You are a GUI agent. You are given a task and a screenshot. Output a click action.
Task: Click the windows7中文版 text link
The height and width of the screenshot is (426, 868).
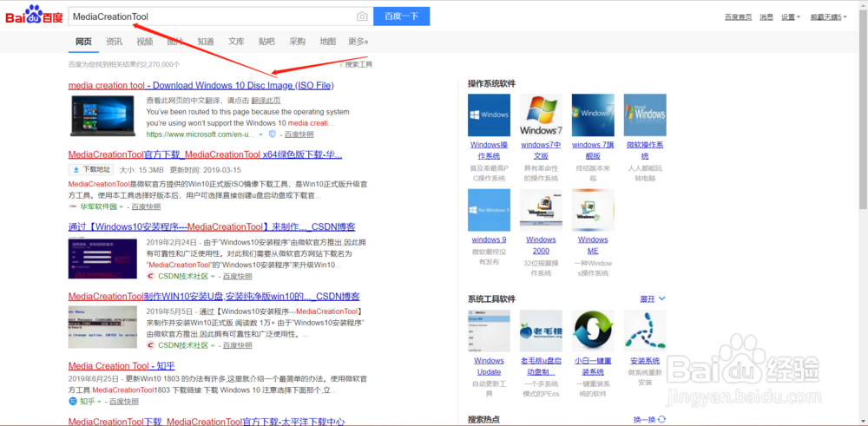click(x=541, y=150)
